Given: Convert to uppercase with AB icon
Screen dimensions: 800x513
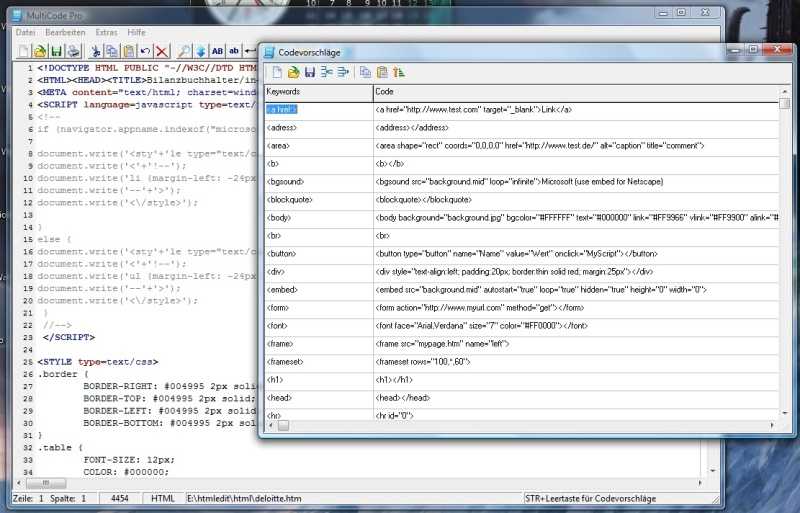Looking at the screenshot, I should (x=217, y=51).
